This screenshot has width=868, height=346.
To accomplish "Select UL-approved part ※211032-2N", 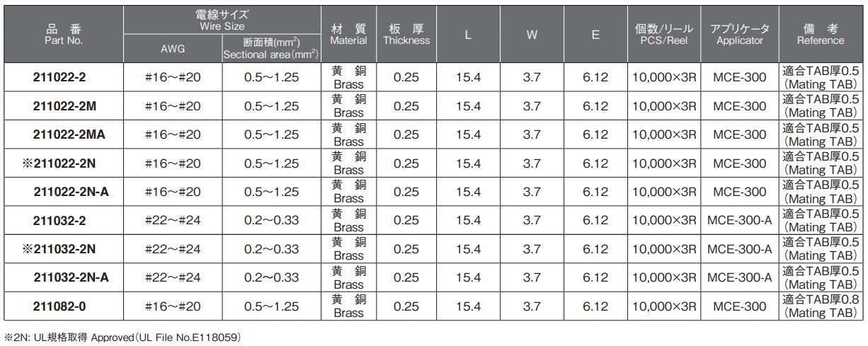I will point(63,249).
